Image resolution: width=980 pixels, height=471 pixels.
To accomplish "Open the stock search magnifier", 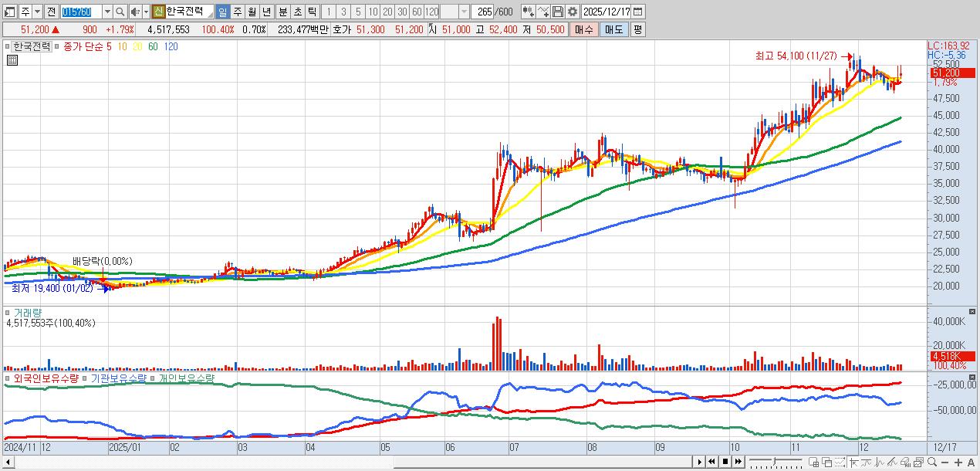I will pyautogui.click(x=120, y=12).
